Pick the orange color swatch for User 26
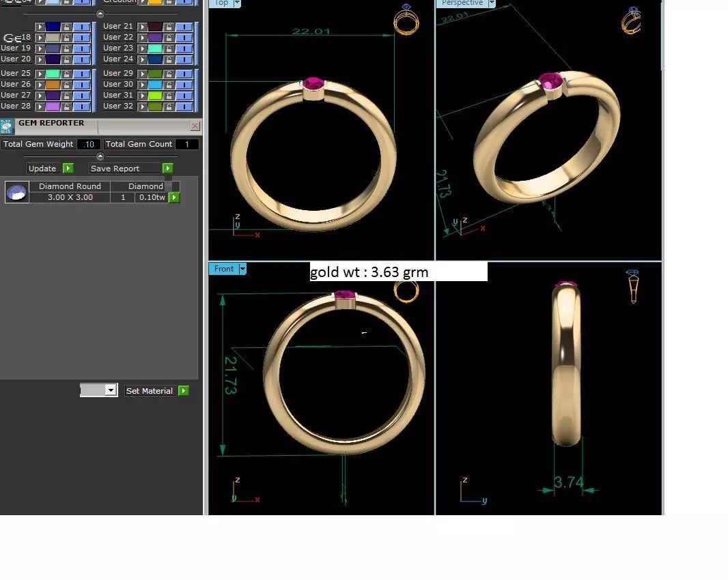This screenshot has width=728, height=580. tap(53, 85)
